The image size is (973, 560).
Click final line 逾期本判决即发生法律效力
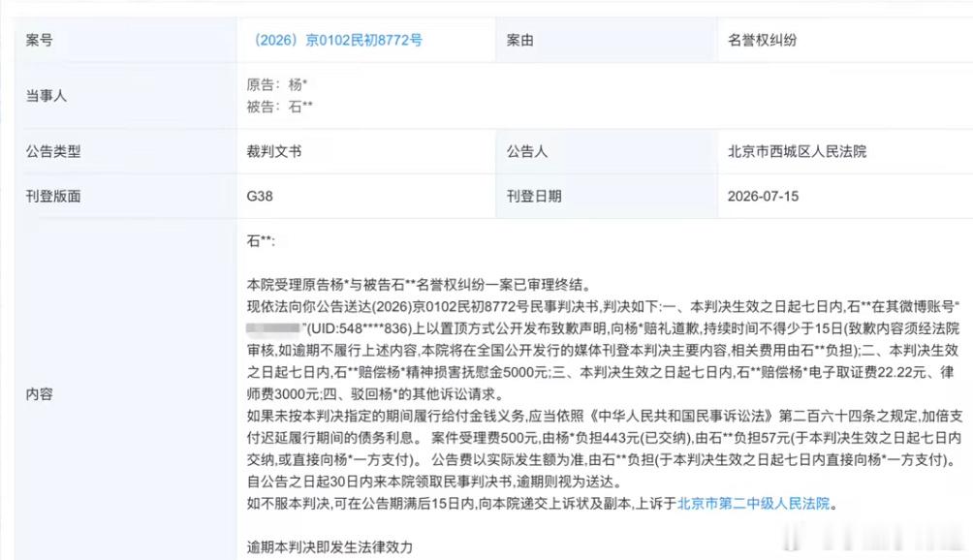point(330,547)
